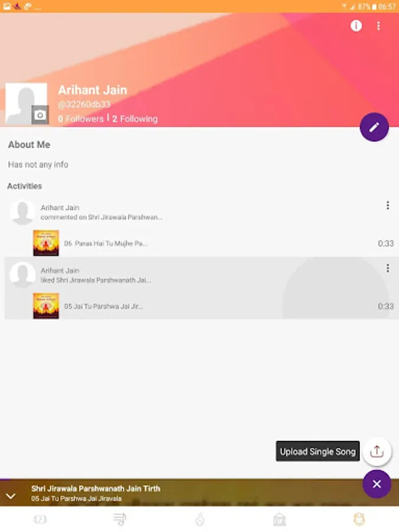Open options for the commented activity
The image size is (399, 532).
coord(388,205)
